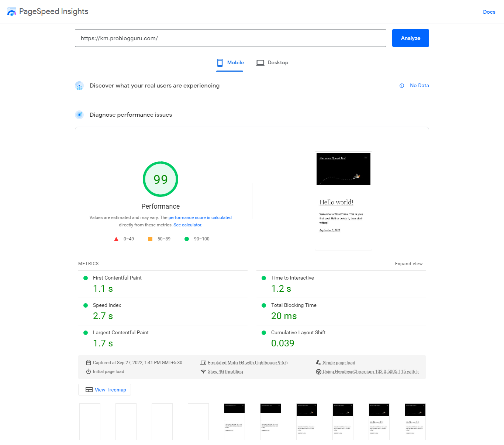504x445 pixels.
Task: Click the PageSpeed Insights logo icon
Action: point(12,12)
